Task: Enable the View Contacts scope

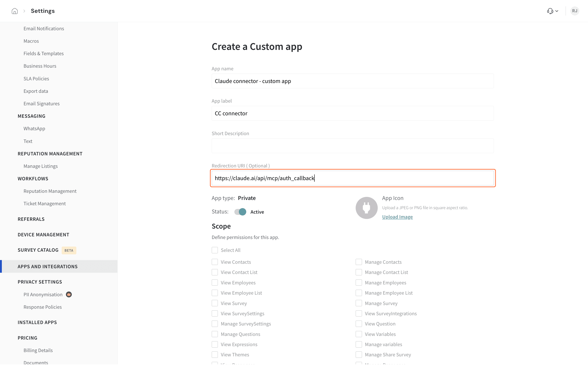Action: click(x=215, y=262)
